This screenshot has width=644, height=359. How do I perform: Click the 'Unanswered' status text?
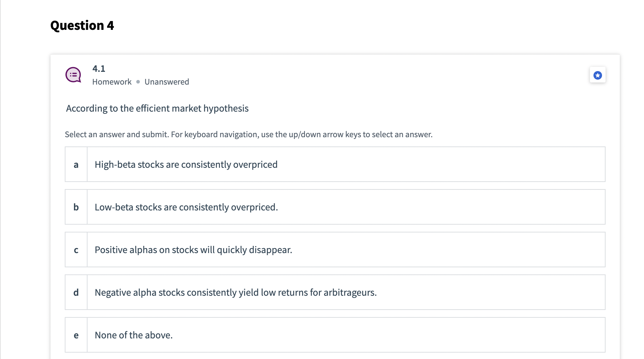pyautogui.click(x=167, y=82)
